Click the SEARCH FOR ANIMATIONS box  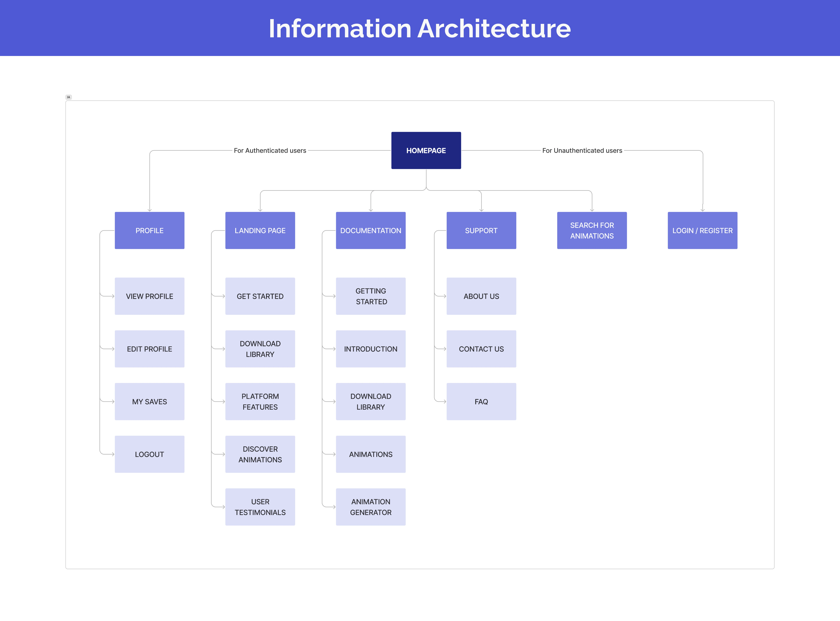click(x=591, y=230)
